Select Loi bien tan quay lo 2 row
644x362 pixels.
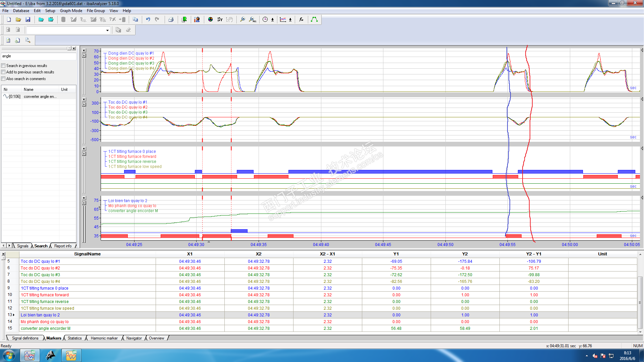pos(40,315)
